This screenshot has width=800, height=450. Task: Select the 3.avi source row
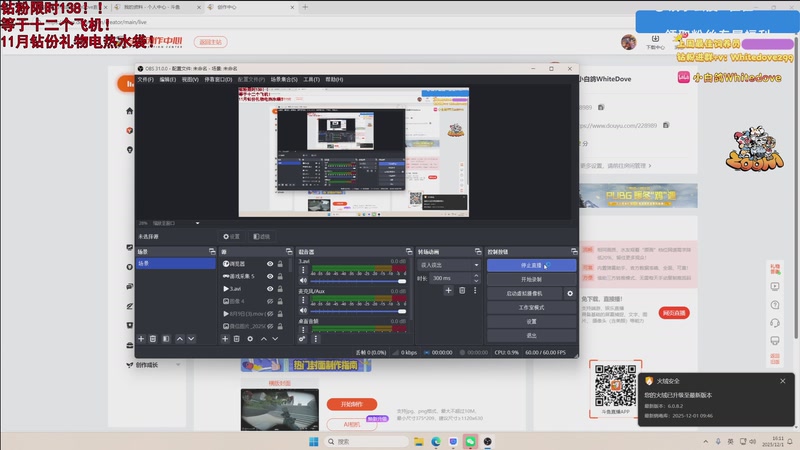[253, 289]
